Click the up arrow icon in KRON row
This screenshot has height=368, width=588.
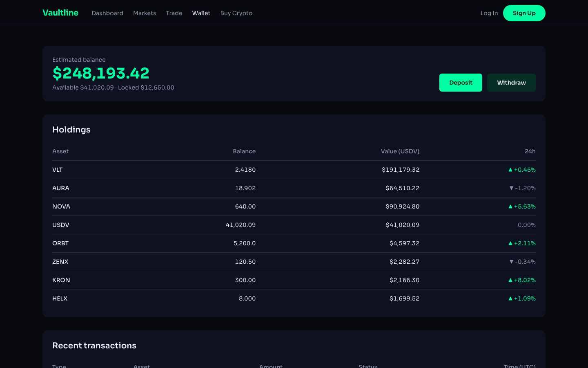(510, 280)
